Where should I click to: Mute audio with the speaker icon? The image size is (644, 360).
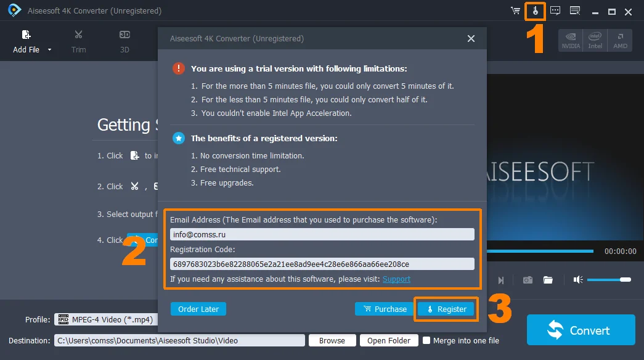(577, 280)
